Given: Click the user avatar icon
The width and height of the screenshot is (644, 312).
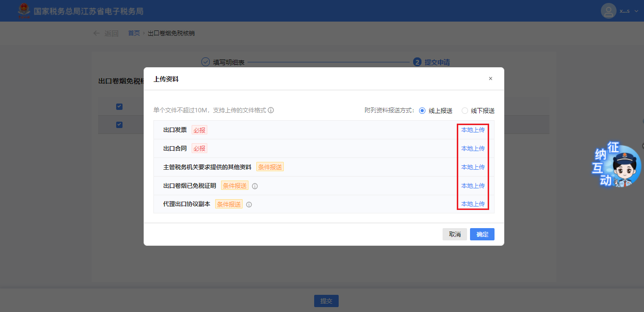Looking at the screenshot, I should [x=608, y=11].
